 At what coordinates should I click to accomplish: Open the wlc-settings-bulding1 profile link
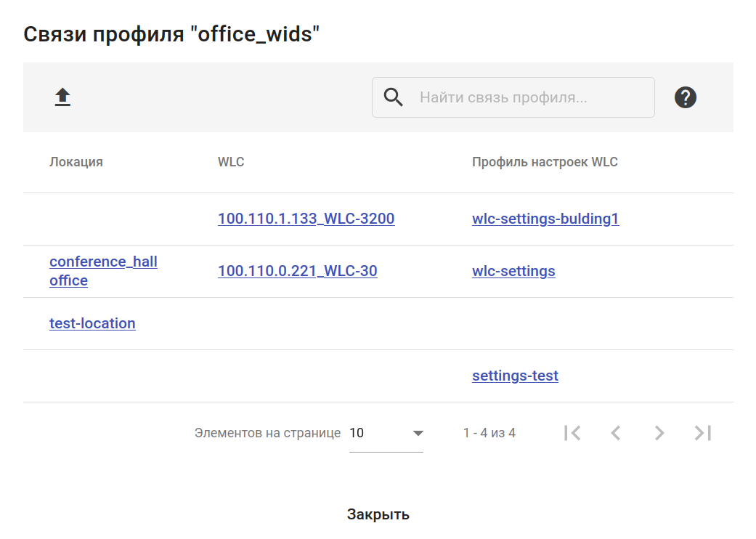coord(545,219)
